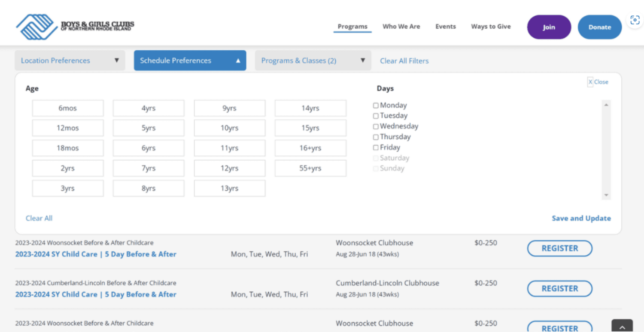Click the Donate button
This screenshot has height=332, width=644.
click(x=599, y=27)
